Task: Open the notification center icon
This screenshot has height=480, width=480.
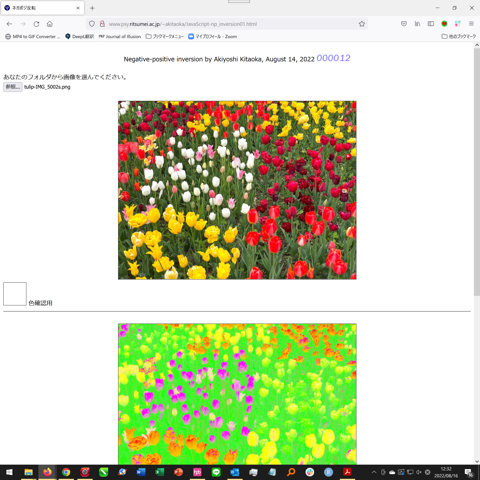Action: point(469,472)
